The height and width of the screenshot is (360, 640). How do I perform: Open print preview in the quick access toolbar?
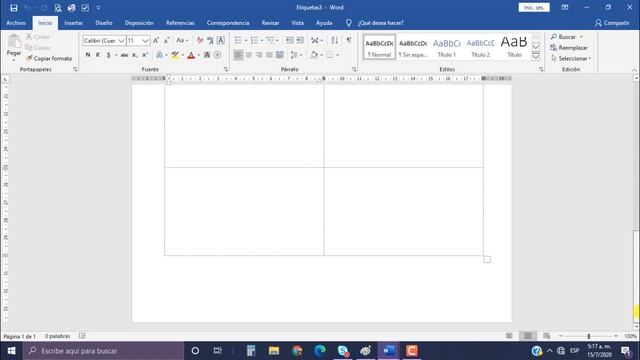click(58, 8)
